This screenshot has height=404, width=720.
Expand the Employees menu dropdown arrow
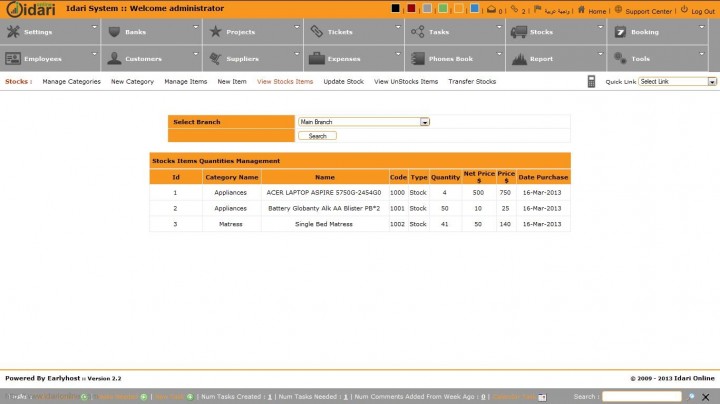click(95, 54)
